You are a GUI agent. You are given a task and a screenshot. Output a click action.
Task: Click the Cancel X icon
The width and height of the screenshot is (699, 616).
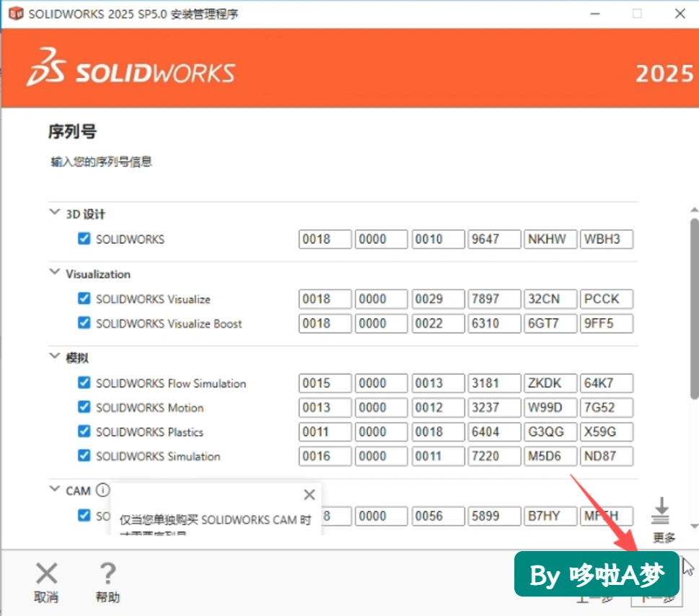pyautogui.click(x=46, y=573)
